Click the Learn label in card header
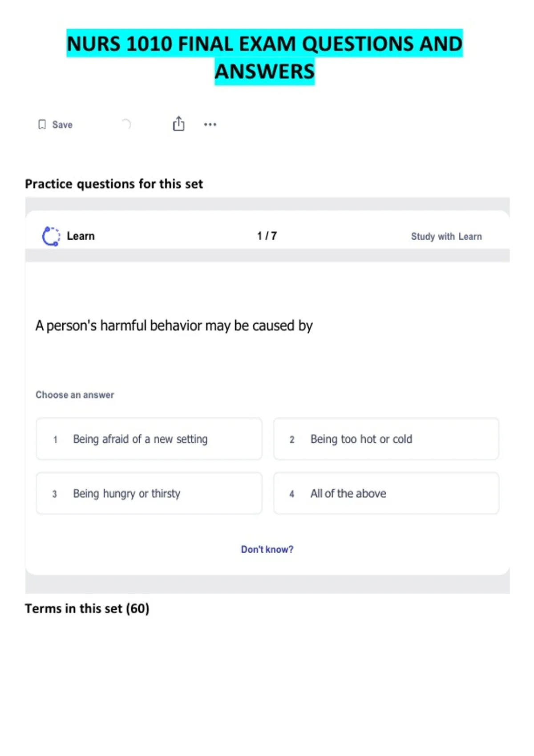 pyautogui.click(x=81, y=236)
